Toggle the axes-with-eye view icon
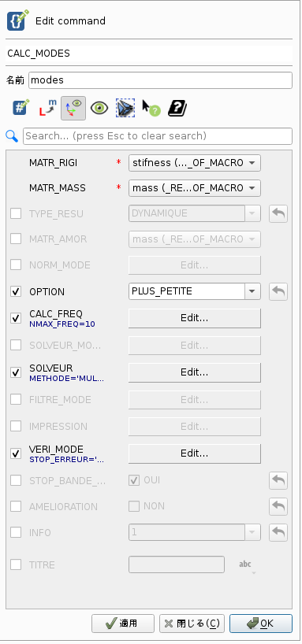The width and height of the screenshot is (302, 644). click(73, 108)
